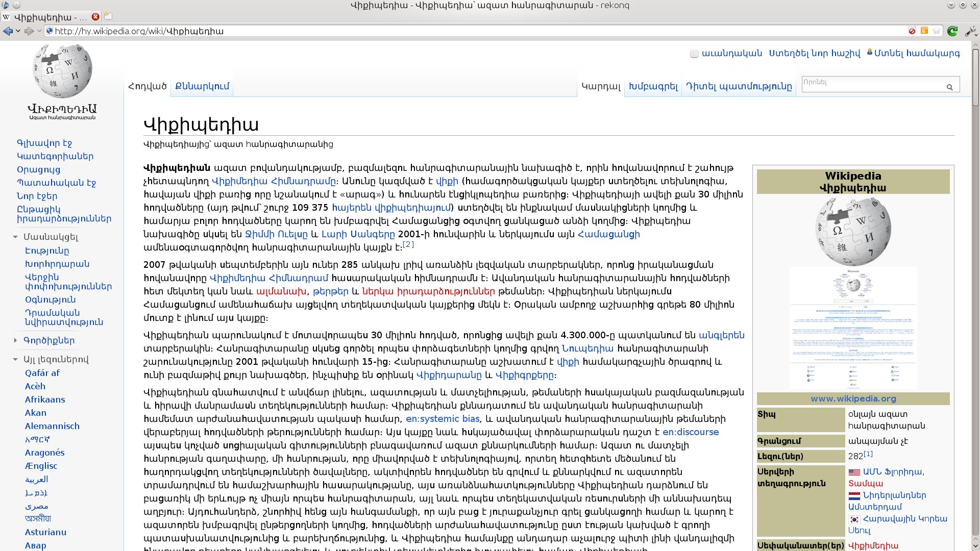
Task: Open the Դիտել պատմությունը tab
Action: pos(739,87)
